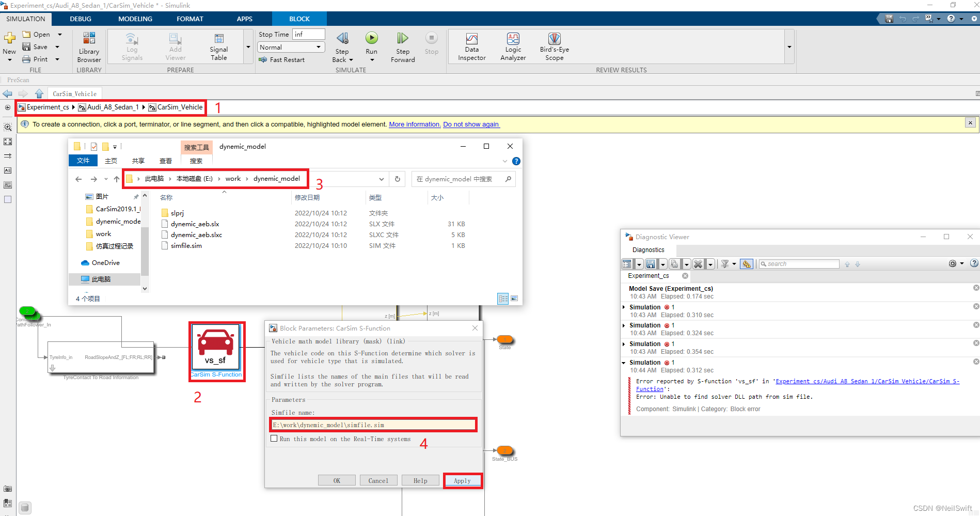
Task: Open the Explorer 文件 menu
Action: point(83,161)
